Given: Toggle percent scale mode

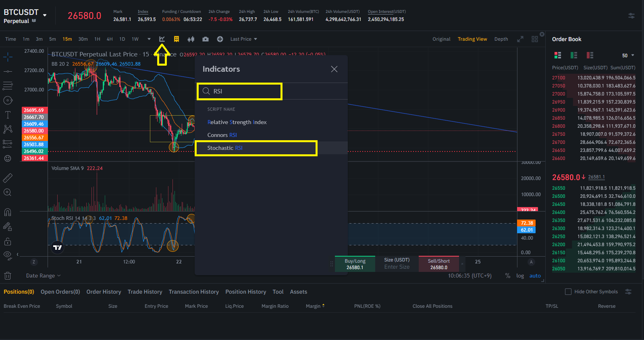Looking at the screenshot, I should pyautogui.click(x=507, y=276).
